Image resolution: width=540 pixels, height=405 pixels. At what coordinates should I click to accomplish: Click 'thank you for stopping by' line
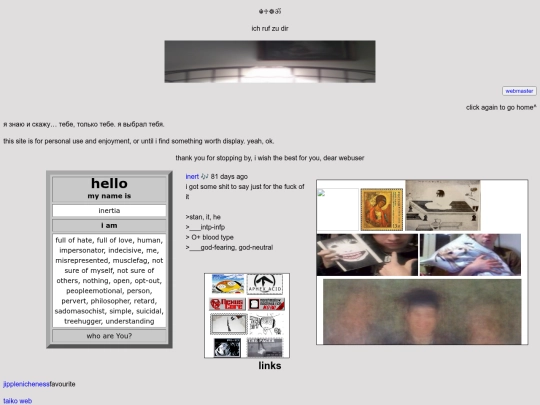(x=270, y=158)
